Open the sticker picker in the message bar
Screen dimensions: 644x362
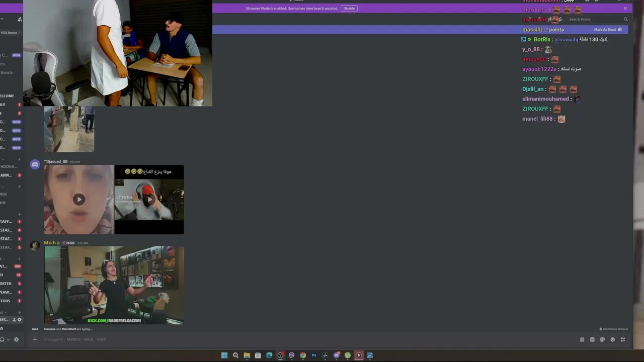click(x=602, y=339)
